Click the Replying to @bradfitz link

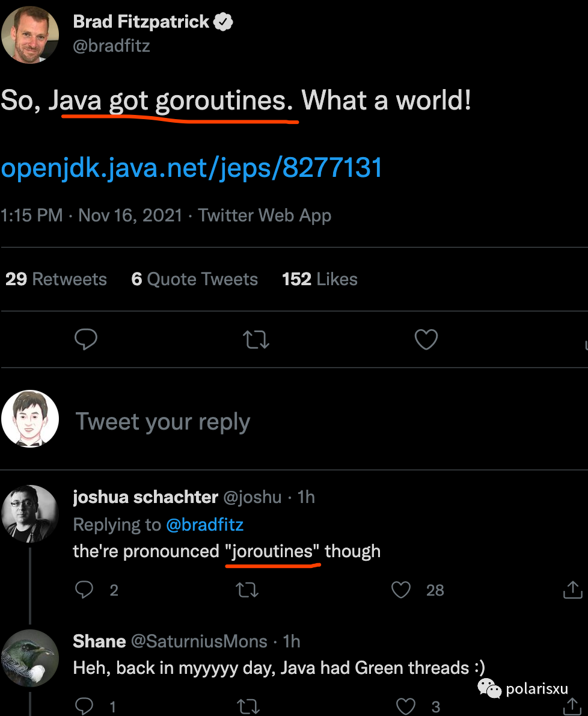pos(205,525)
